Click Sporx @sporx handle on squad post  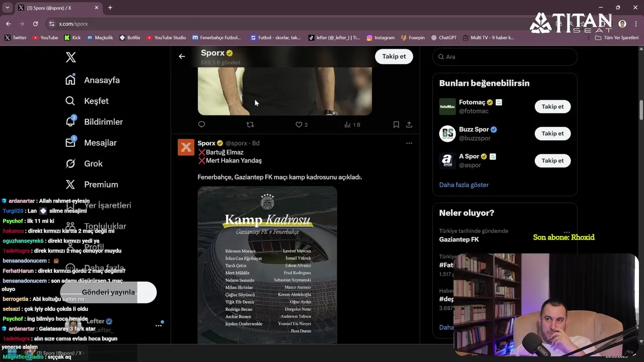click(236, 143)
